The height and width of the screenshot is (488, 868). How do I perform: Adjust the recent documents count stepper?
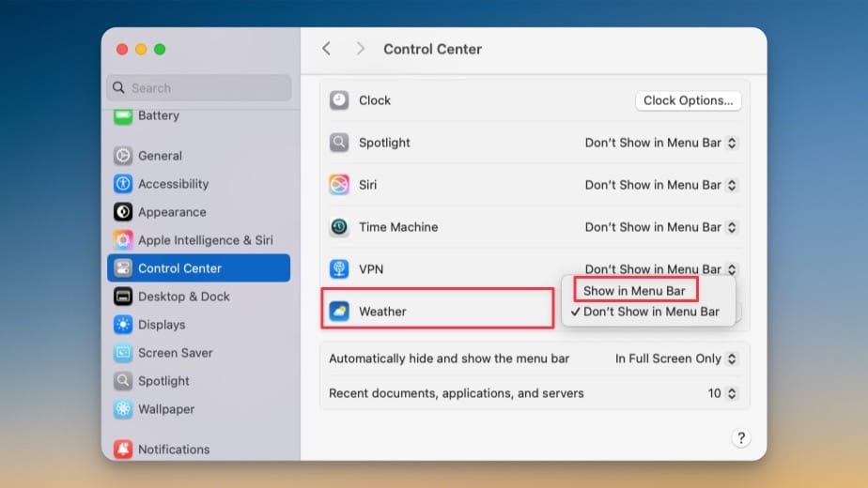(x=732, y=393)
